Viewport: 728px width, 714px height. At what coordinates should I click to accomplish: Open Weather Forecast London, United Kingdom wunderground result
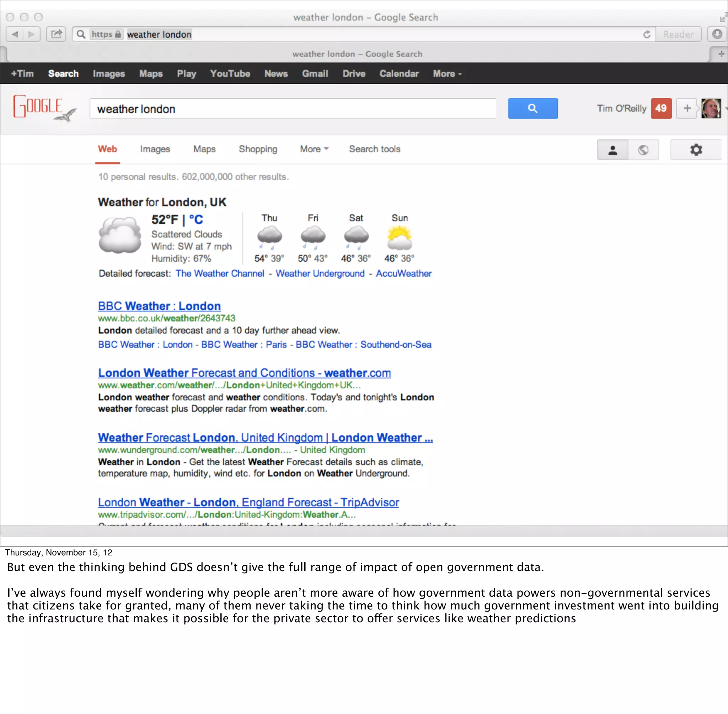tap(266, 437)
